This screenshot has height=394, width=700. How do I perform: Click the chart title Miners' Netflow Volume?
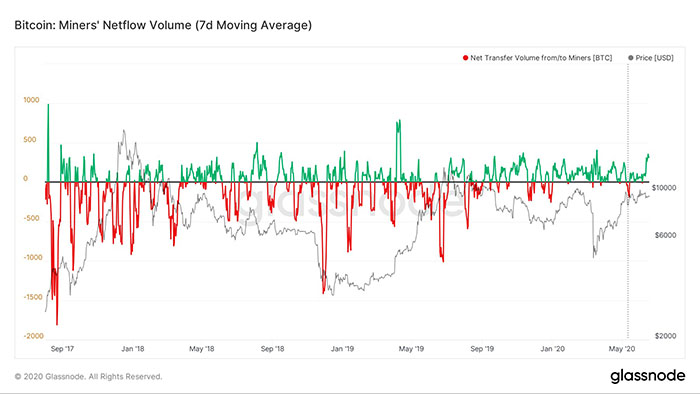click(x=163, y=25)
